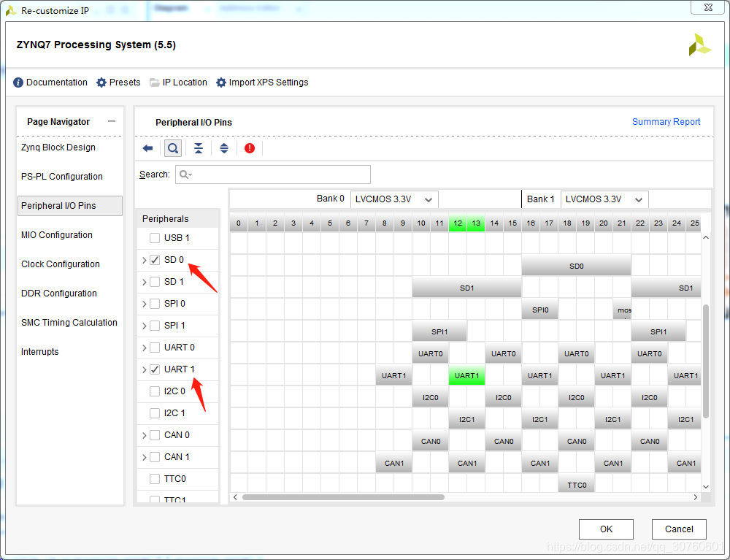Expand the SPI 0 tree row
730x560 pixels.
[144, 304]
